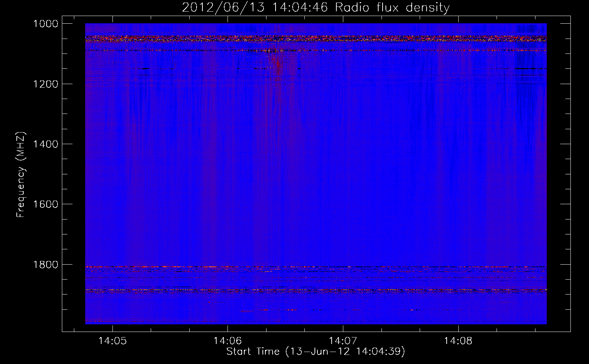
Task: Click the 1600 frequency tick label
Action: point(46,204)
